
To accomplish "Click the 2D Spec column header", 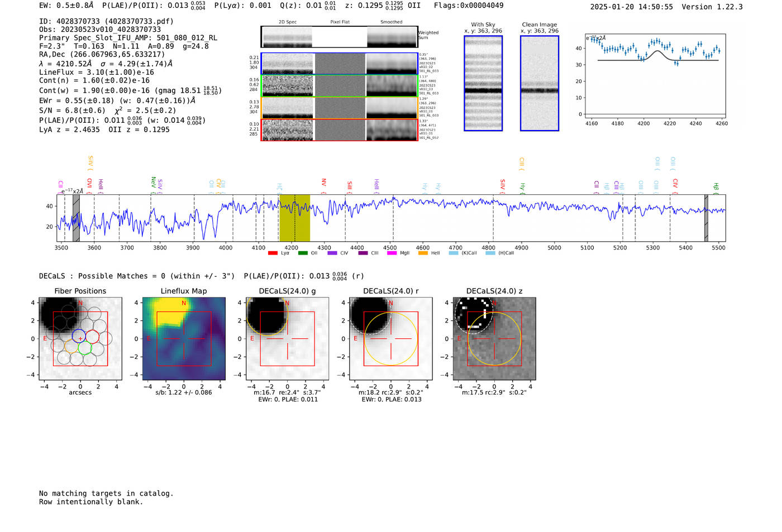I will (288, 22).
